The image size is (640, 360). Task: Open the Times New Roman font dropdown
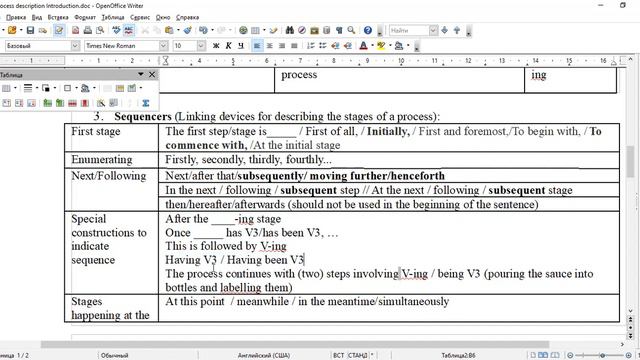click(x=164, y=46)
